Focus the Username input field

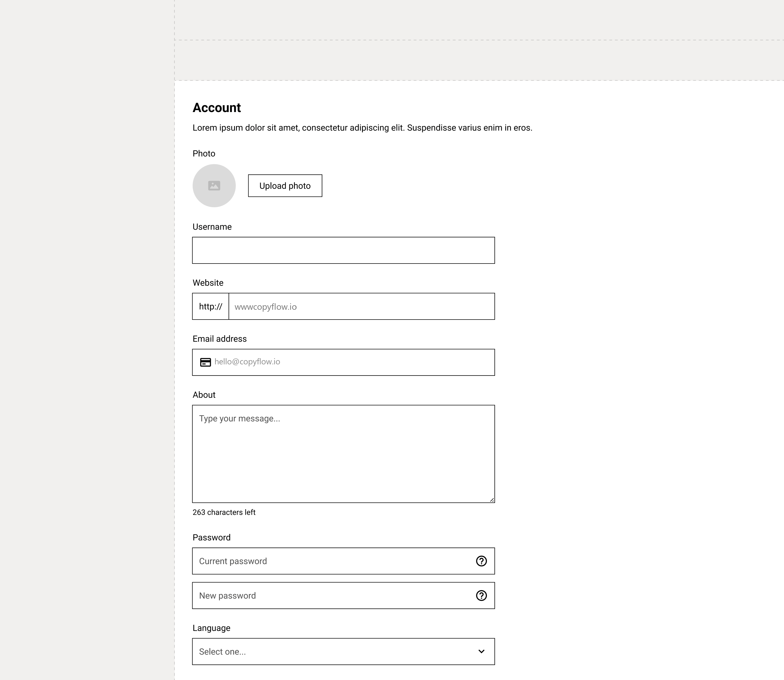343,250
